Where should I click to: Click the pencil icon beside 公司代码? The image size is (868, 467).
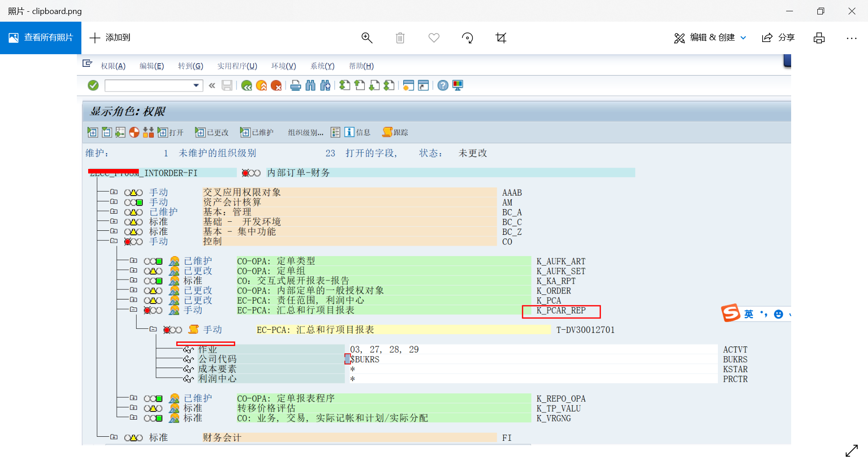tap(189, 360)
